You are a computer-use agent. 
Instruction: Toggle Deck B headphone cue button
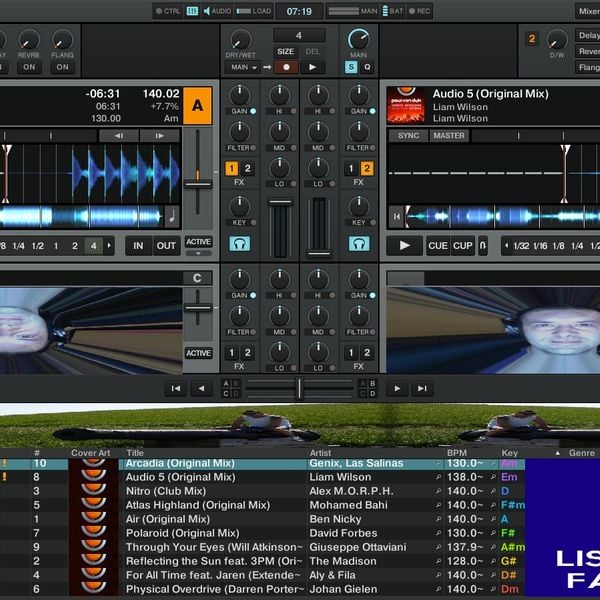[359, 243]
